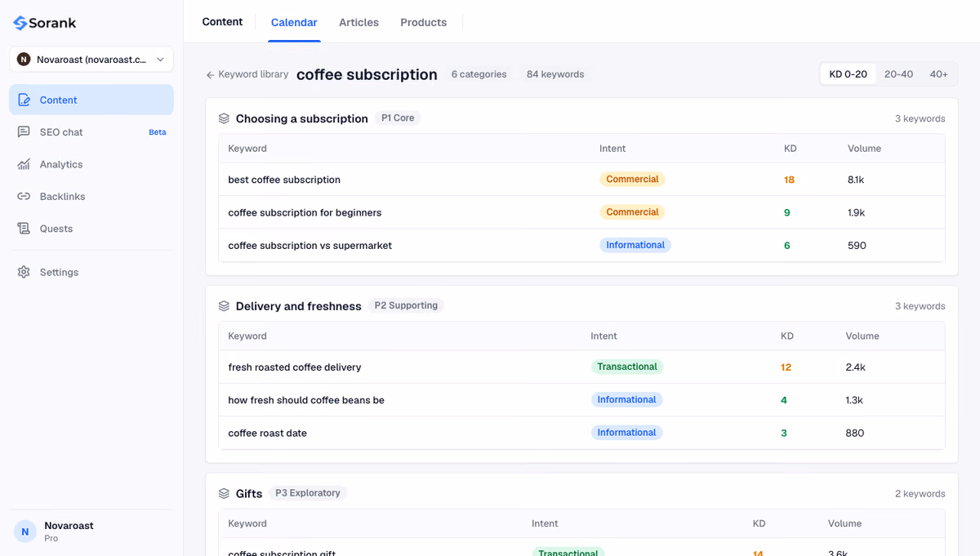This screenshot has width=980, height=556.
Task: Select the best coffee subscription keyword
Action: pos(284,180)
